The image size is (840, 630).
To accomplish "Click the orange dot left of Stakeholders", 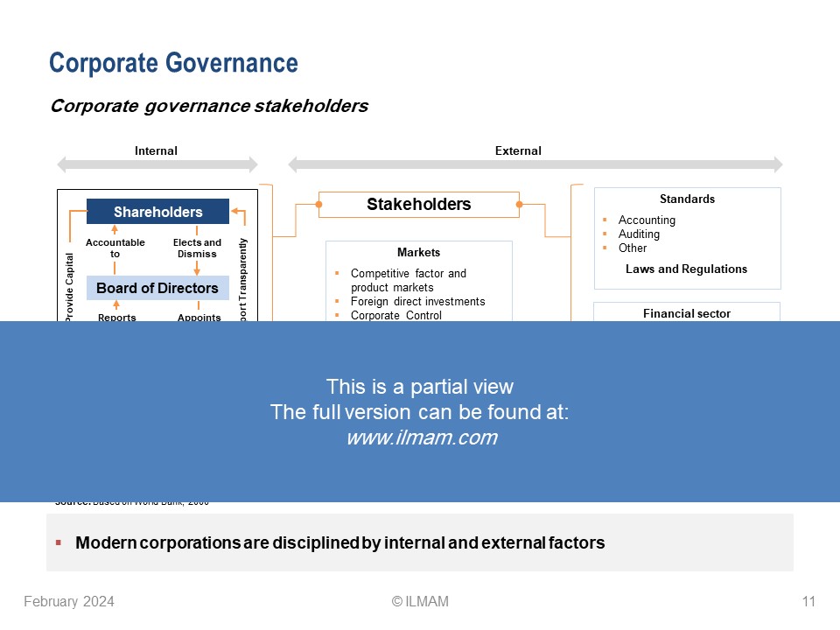I will click(x=318, y=205).
